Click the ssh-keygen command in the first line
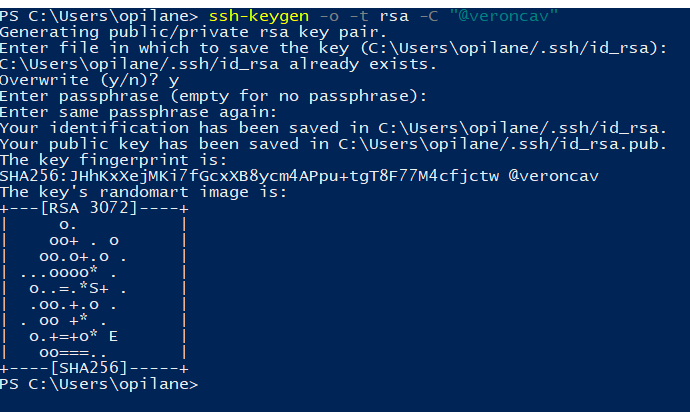The width and height of the screenshot is (690, 412). (252, 16)
